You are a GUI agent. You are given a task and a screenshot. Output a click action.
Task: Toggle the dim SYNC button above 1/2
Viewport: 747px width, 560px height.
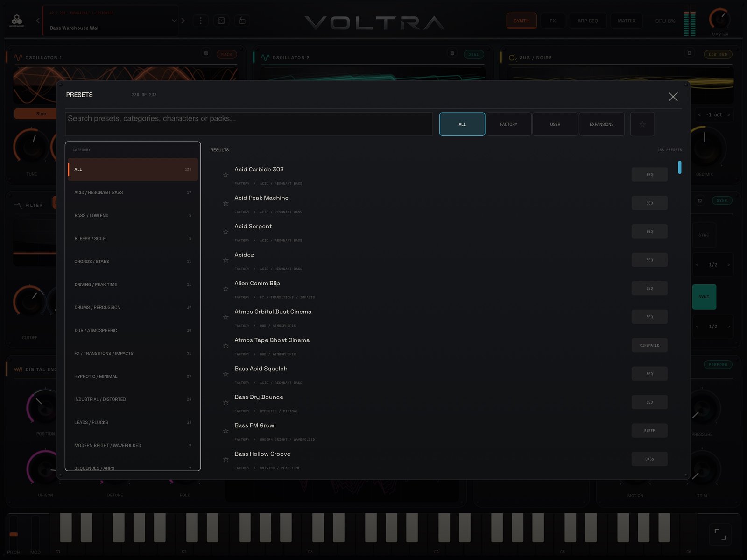pyautogui.click(x=704, y=235)
